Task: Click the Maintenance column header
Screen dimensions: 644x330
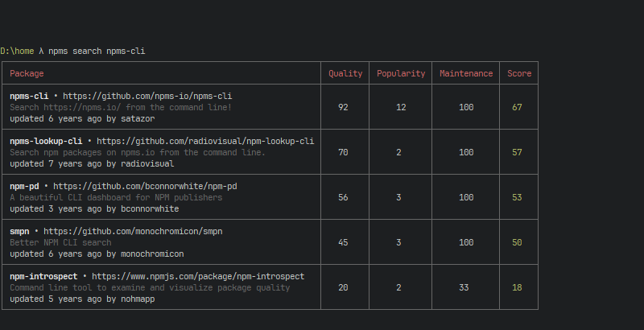Action: point(466,73)
